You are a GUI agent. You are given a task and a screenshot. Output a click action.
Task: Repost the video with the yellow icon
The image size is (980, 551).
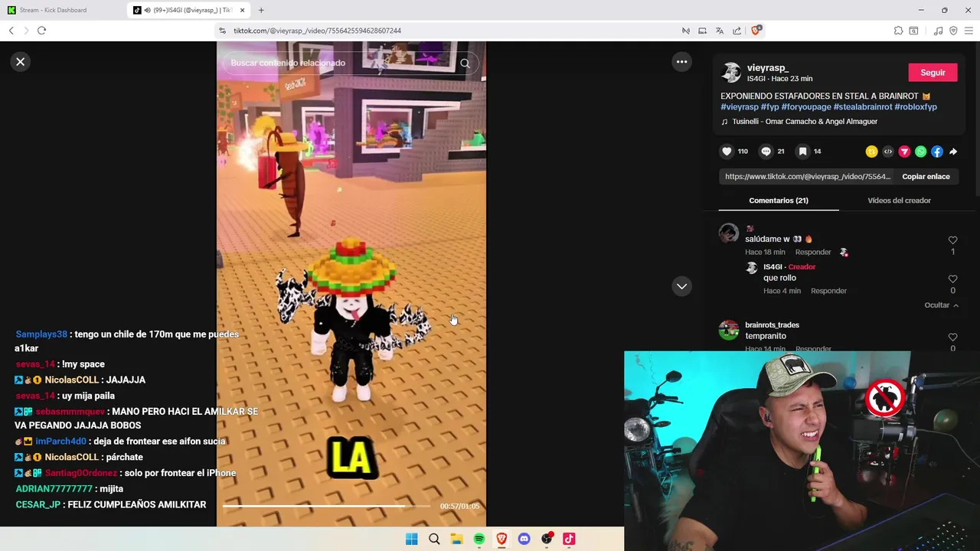(871, 152)
